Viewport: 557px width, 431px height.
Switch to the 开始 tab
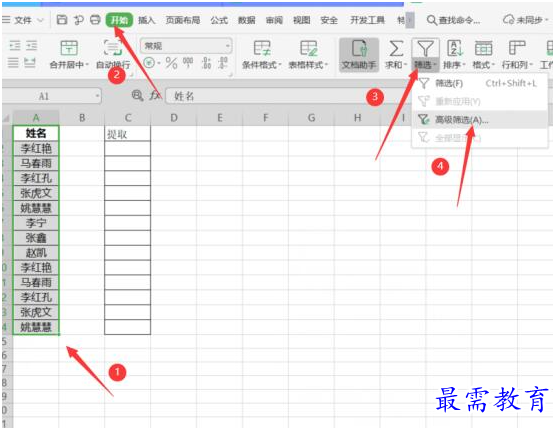pyautogui.click(x=119, y=20)
